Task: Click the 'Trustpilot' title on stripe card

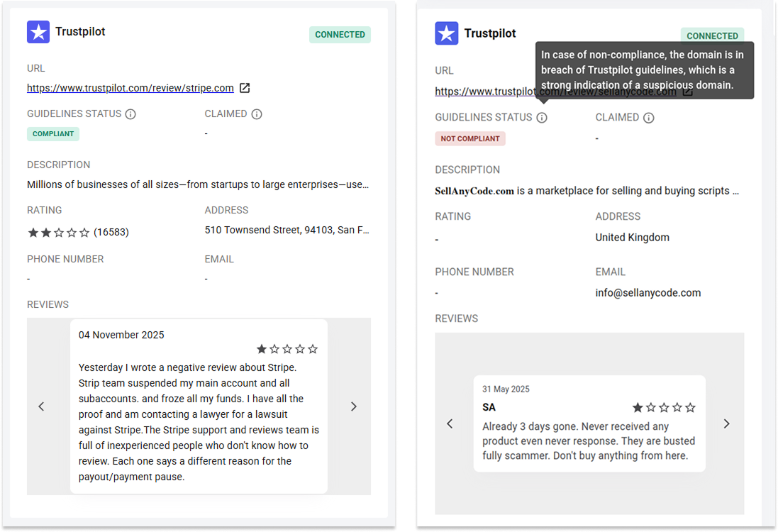Action: point(80,32)
